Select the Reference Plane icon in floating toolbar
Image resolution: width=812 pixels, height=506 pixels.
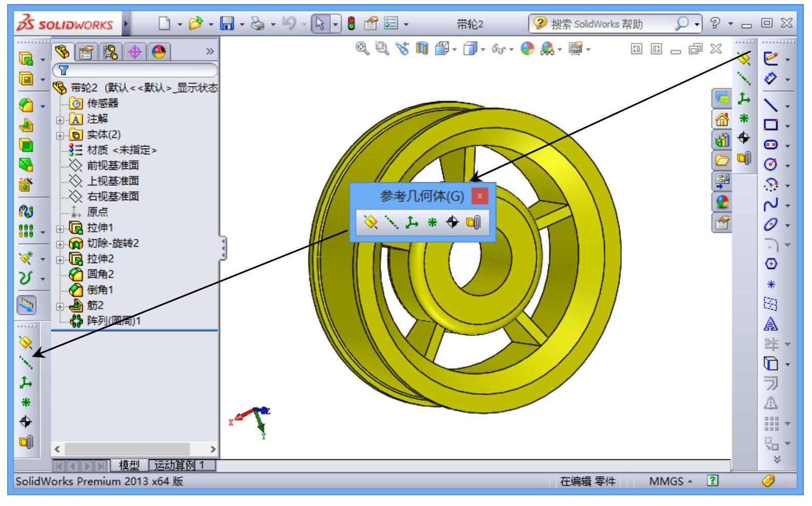pyautogui.click(x=370, y=222)
